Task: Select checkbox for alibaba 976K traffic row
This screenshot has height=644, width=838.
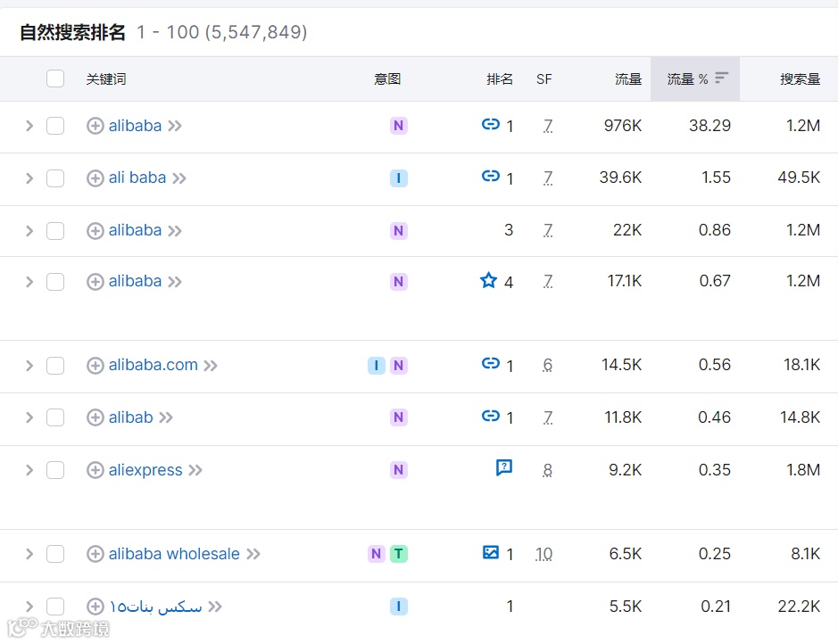Action: coord(55,126)
